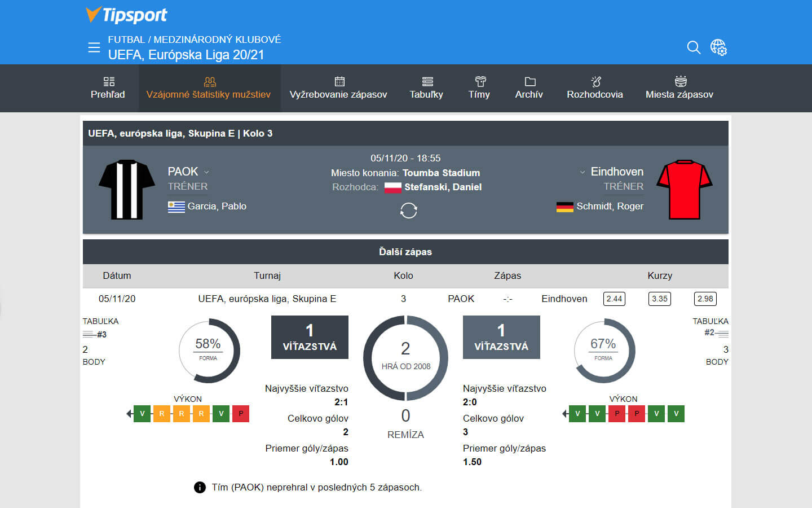Click the Eindhoven red jersey
Viewport: 812px width, 508px height.
(684, 190)
